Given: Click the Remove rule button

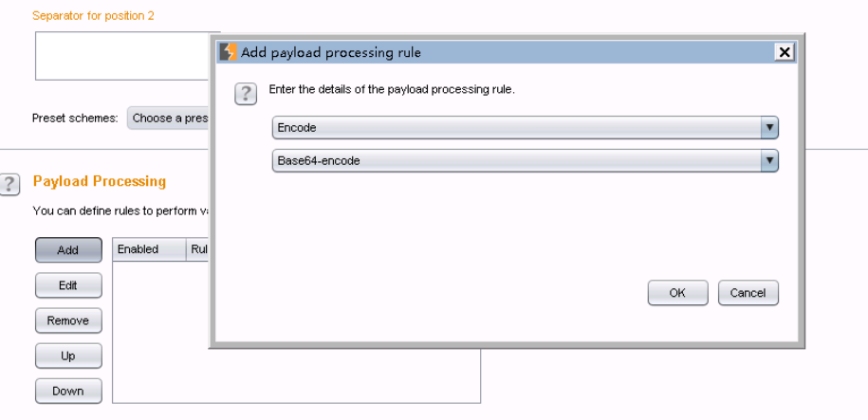Looking at the screenshot, I should (x=68, y=320).
